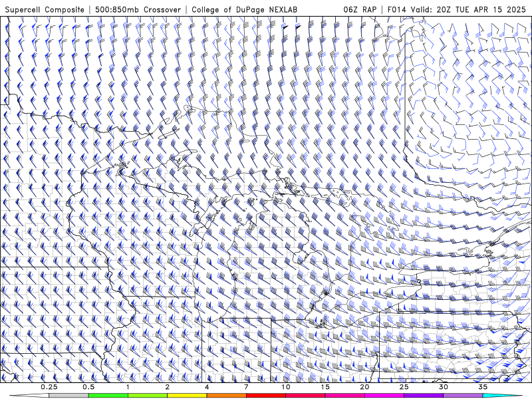
Task: Click the cyan arrow end of color bar
Action: click(x=503, y=396)
